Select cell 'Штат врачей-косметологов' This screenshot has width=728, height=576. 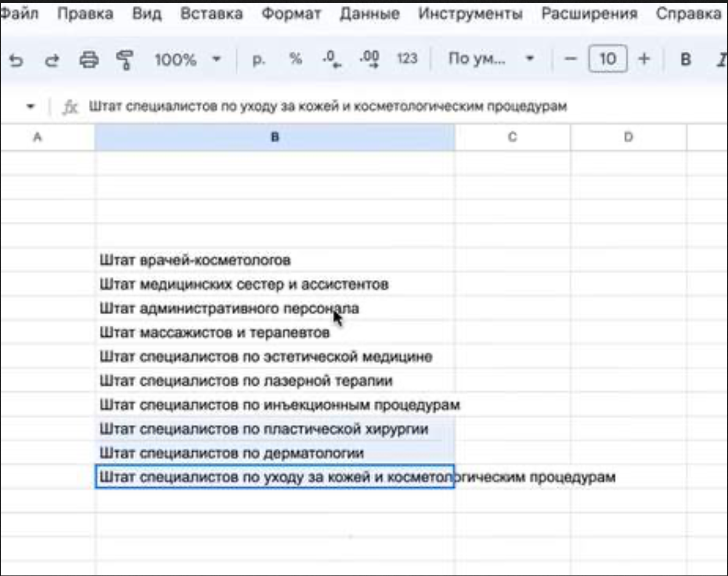point(275,260)
